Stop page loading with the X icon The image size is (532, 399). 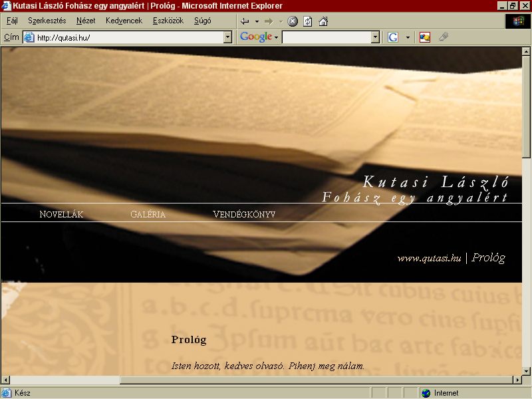[293, 21]
